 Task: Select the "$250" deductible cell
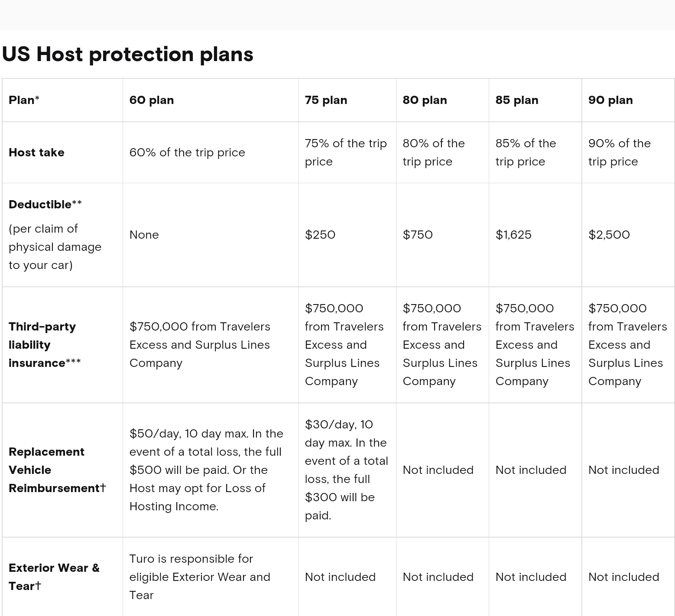pyautogui.click(x=320, y=235)
